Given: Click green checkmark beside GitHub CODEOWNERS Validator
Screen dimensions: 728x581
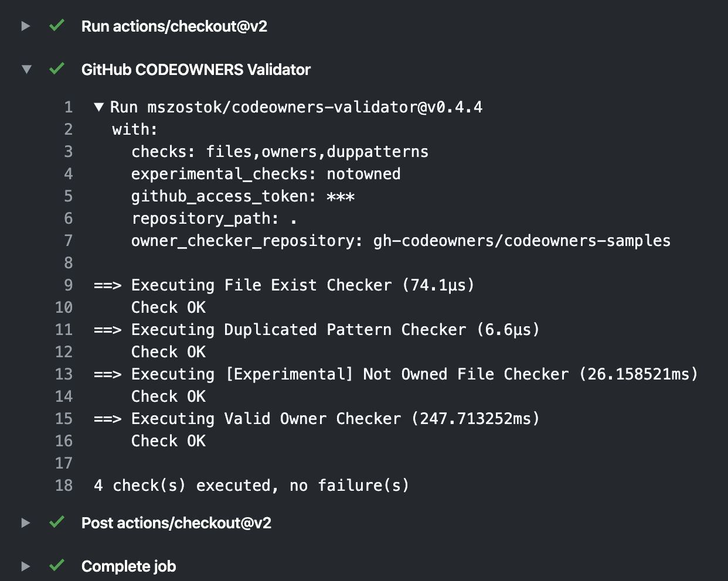Looking at the screenshot, I should point(57,69).
